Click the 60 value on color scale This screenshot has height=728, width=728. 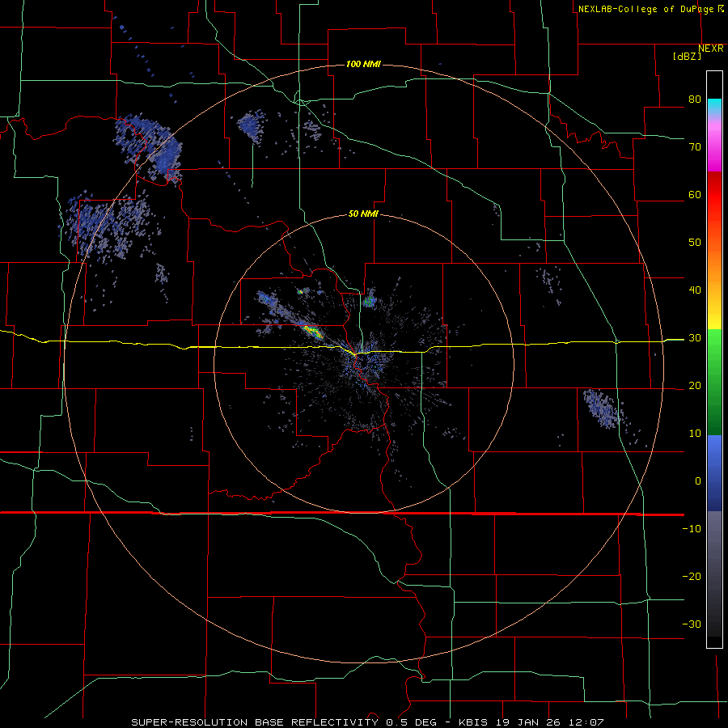click(695, 194)
